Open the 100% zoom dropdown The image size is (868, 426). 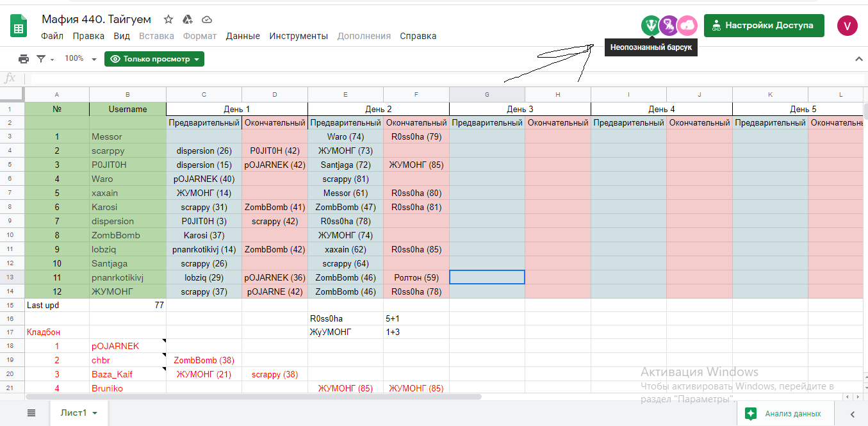[x=81, y=59]
